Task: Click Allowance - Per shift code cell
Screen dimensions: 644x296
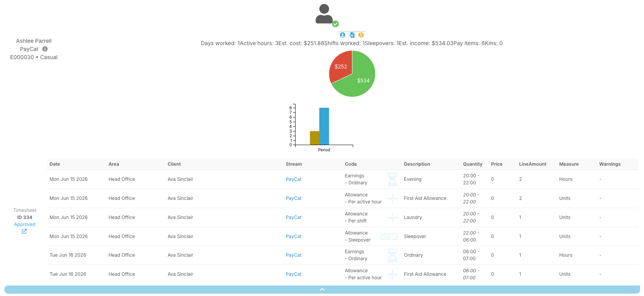Action: pos(356,217)
